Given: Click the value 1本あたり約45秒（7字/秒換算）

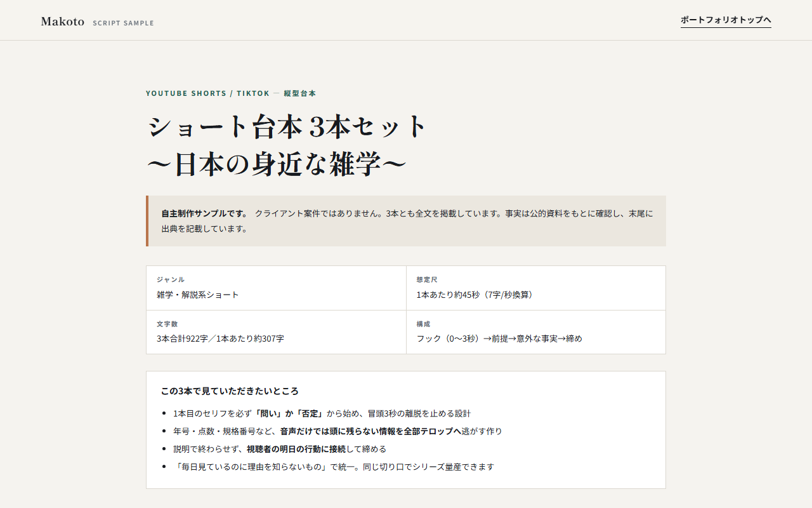Looking at the screenshot, I should click(477, 295).
